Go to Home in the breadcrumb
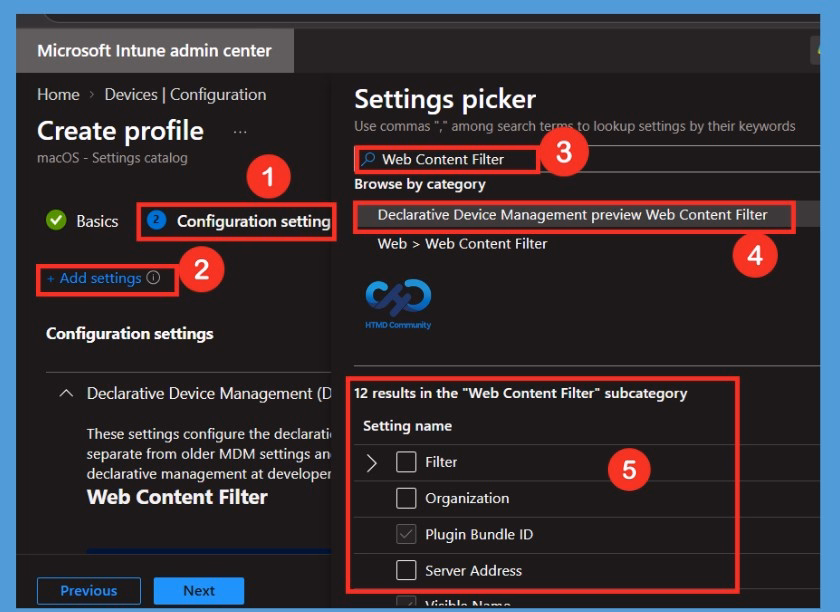Image resolution: width=840 pixels, height=612 pixels. [x=58, y=95]
